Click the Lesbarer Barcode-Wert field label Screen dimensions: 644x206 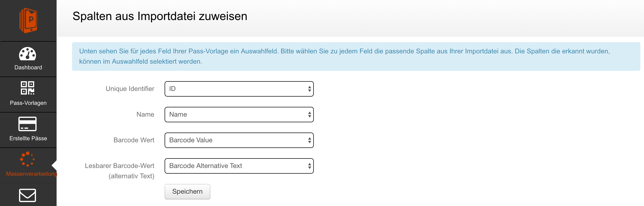[x=120, y=171]
